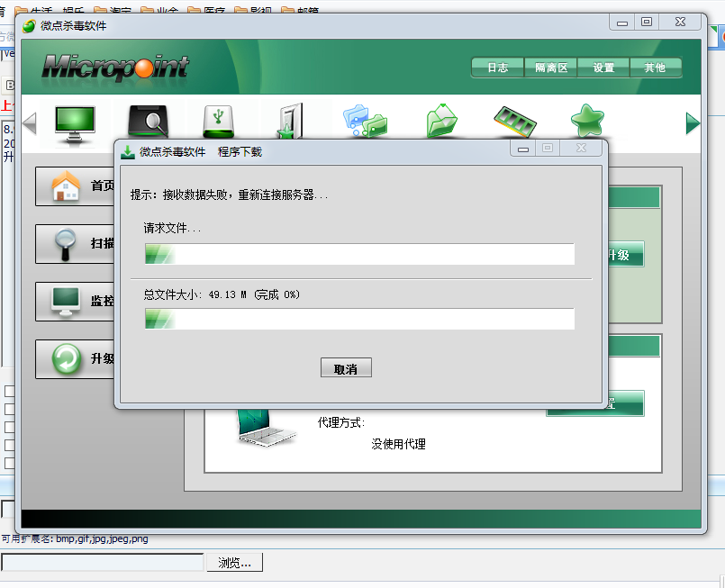Minimize the main 微点杀毒软件 window
725x588 pixels.
(622, 23)
